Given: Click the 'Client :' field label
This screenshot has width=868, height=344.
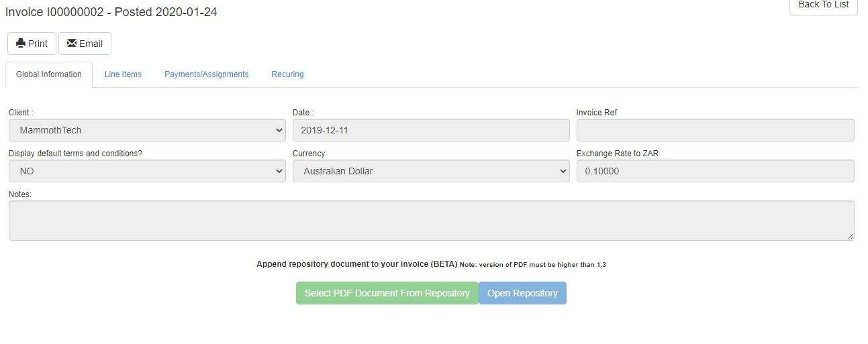Looking at the screenshot, I should 21,113.
